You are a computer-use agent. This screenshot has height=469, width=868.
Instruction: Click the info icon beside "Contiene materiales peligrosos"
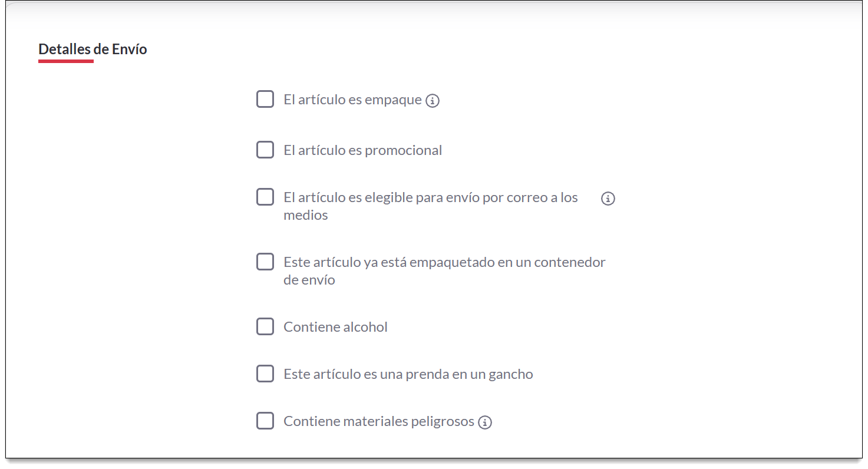(x=486, y=421)
